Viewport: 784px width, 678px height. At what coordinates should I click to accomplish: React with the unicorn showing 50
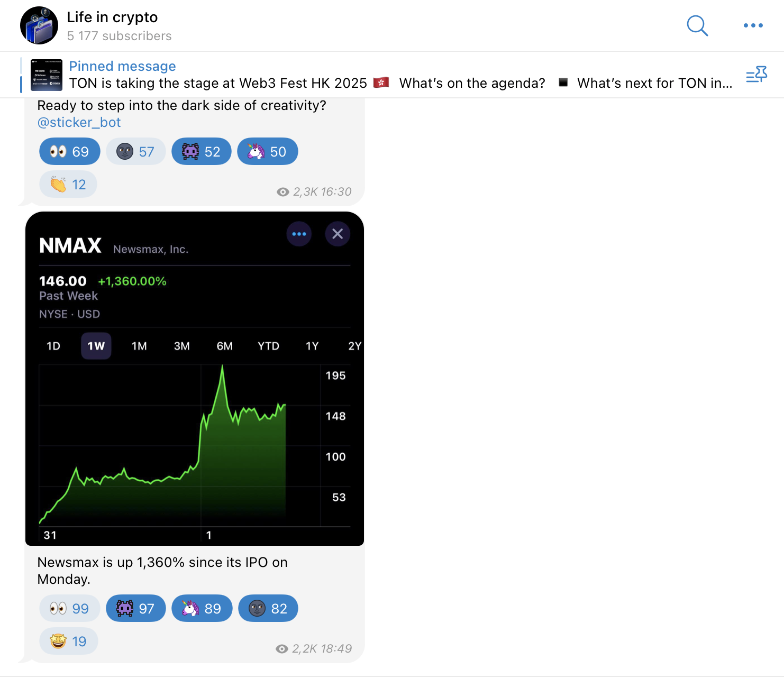(267, 152)
